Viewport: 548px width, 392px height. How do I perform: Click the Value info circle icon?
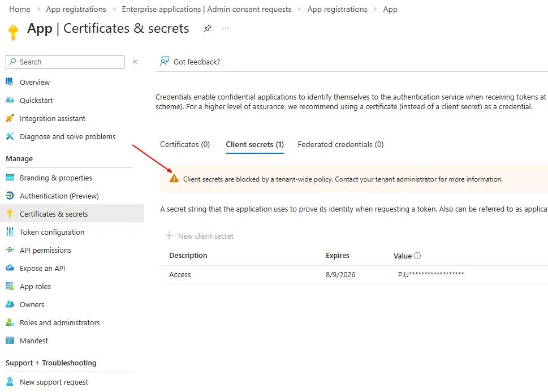[x=417, y=256]
